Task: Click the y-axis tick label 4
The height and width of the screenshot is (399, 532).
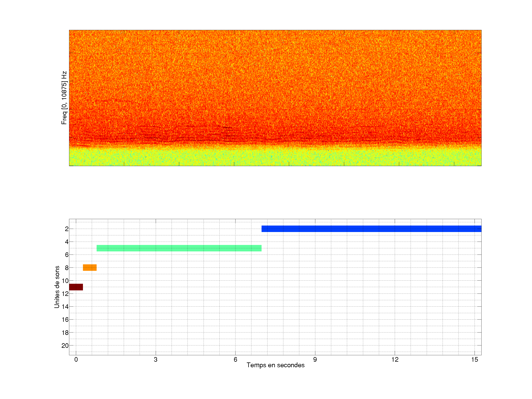Action: [67, 242]
